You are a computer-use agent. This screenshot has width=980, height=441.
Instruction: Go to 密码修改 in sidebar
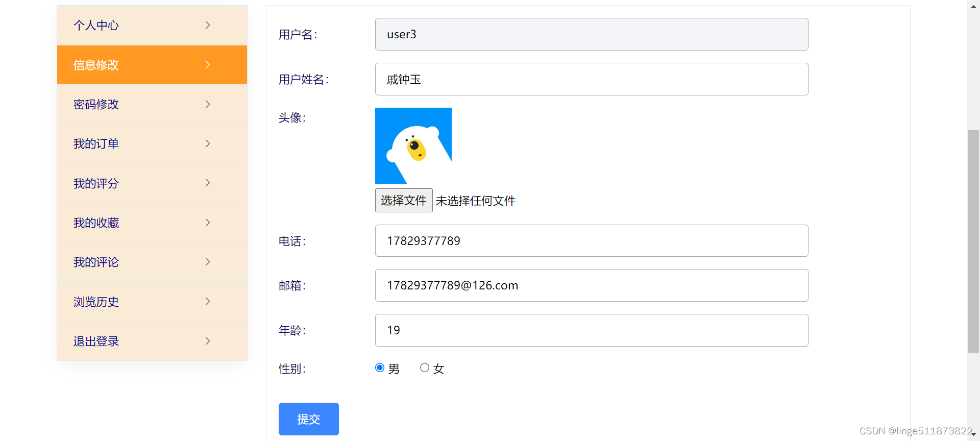152,104
